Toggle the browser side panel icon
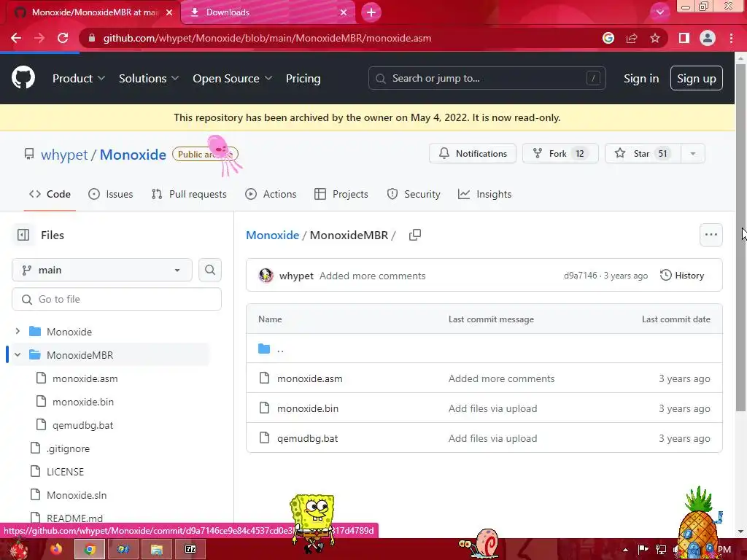 pyautogui.click(x=684, y=38)
